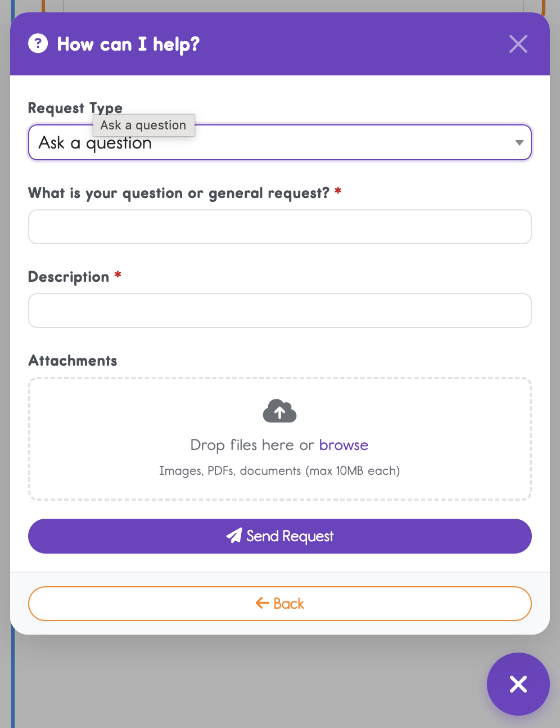
Task: Click the How can I help header text
Action: [x=128, y=44]
